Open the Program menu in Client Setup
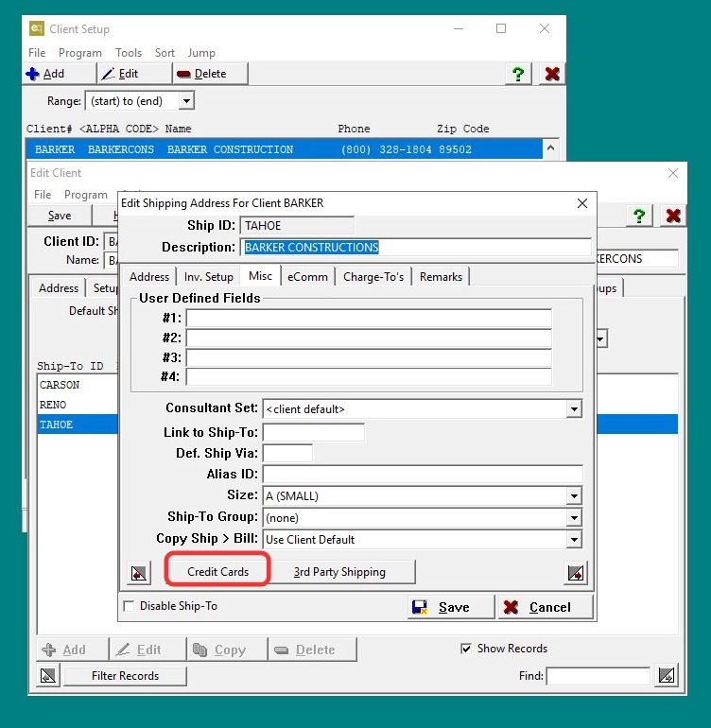Viewport: 711px width, 728px height. (x=79, y=53)
